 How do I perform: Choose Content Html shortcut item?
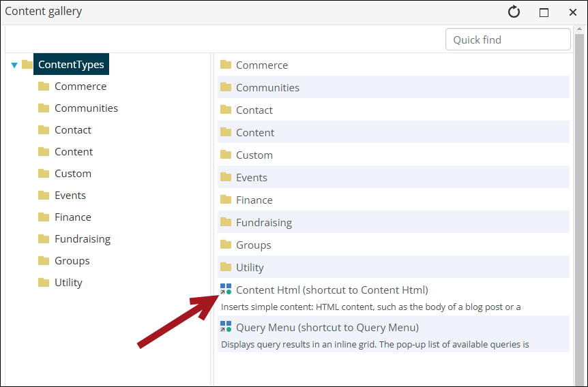click(332, 290)
